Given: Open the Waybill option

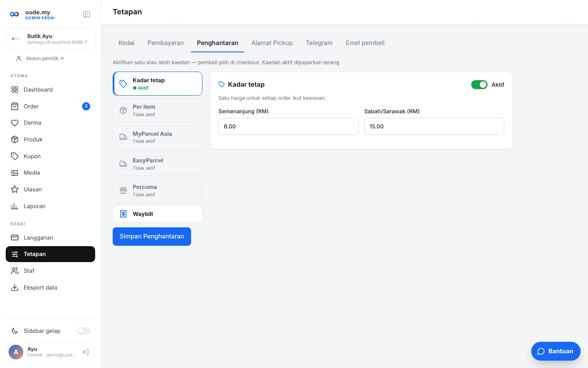Looking at the screenshot, I should point(158,214).
